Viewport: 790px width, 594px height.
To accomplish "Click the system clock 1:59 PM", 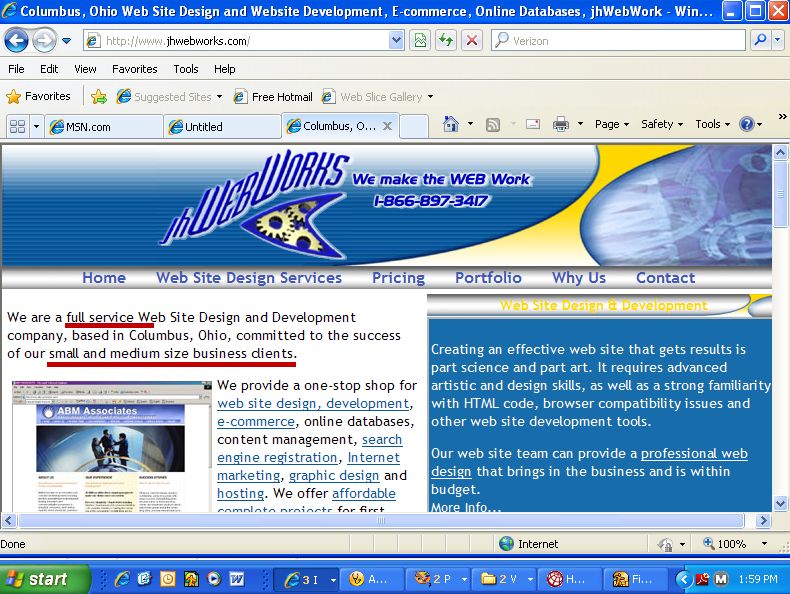I will point(758,579).
